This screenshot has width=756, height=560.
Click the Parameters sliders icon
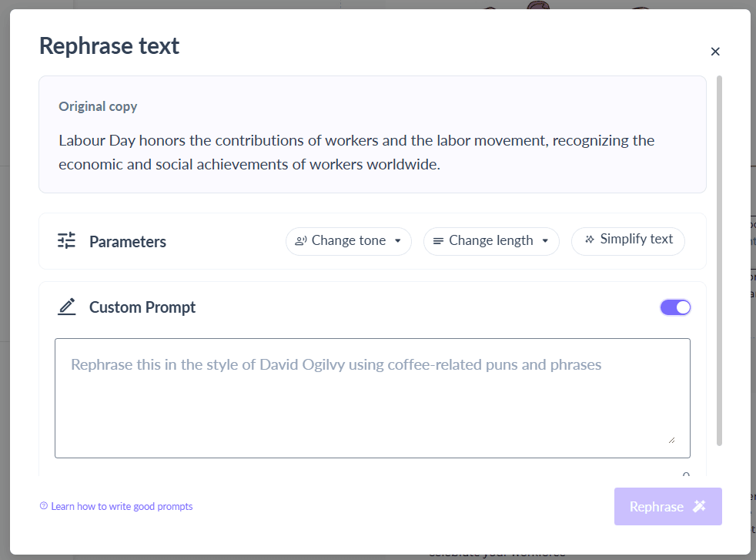tap(67, 241)
